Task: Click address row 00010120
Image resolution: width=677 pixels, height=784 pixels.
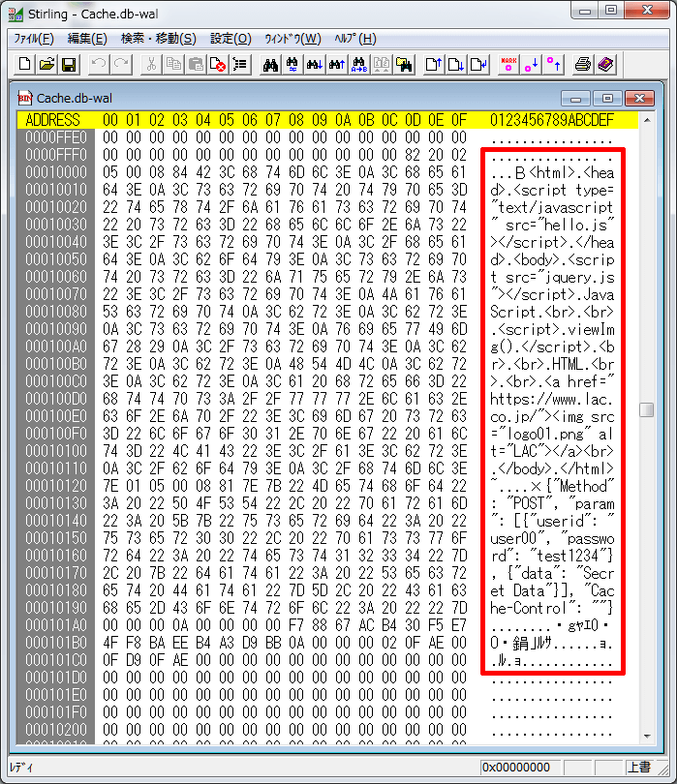Action: pos(55,486)
